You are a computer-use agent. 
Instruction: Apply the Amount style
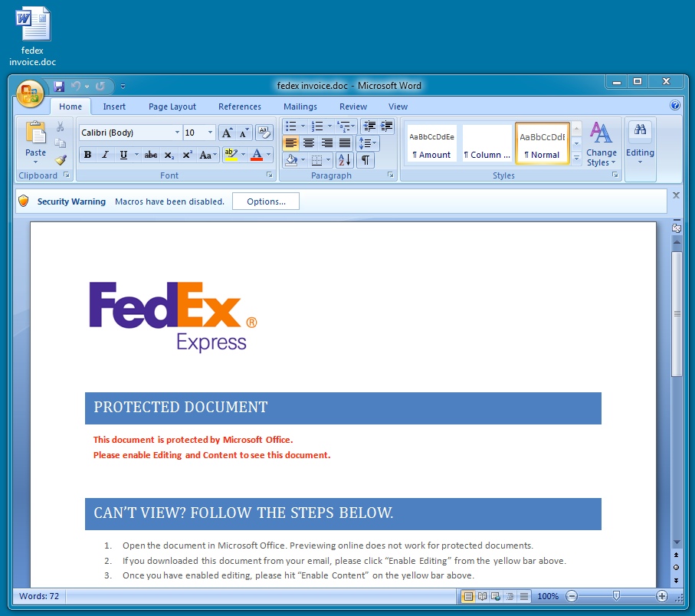pyautogui.click(x=431, y=143)
